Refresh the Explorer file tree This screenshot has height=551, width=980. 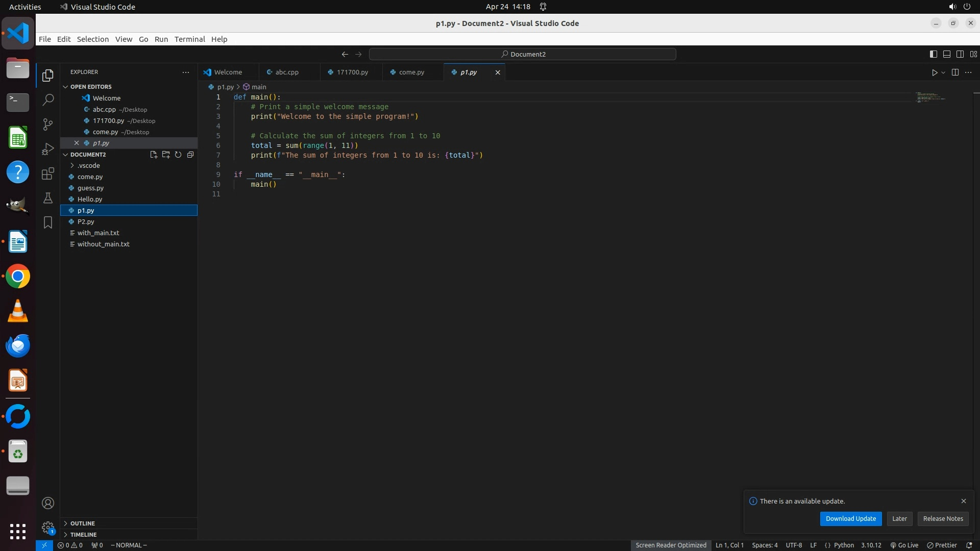pyautogui.click(x=178, y=155)
